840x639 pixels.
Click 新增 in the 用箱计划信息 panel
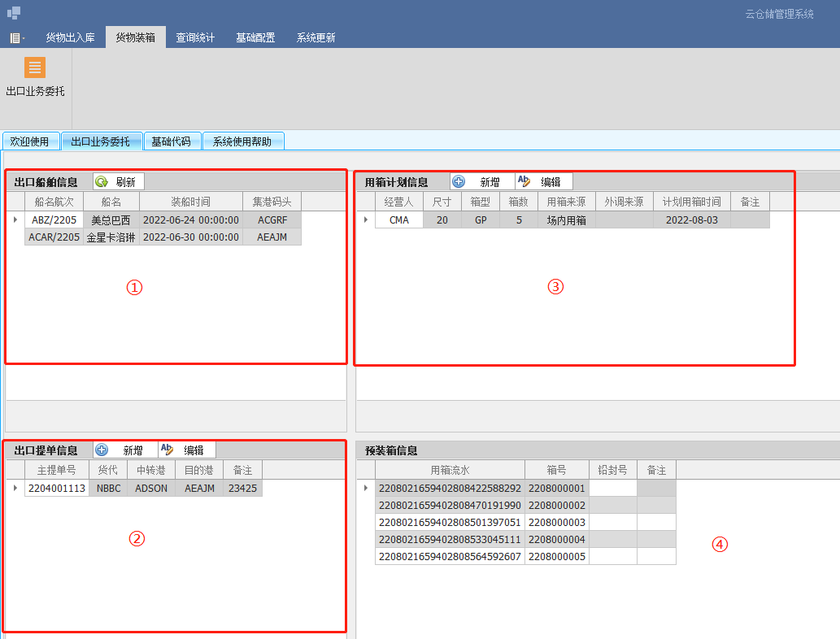pos(481,182)
